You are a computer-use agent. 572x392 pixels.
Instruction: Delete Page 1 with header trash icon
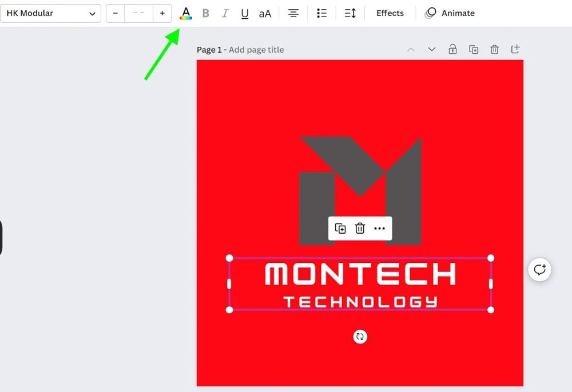494,49
